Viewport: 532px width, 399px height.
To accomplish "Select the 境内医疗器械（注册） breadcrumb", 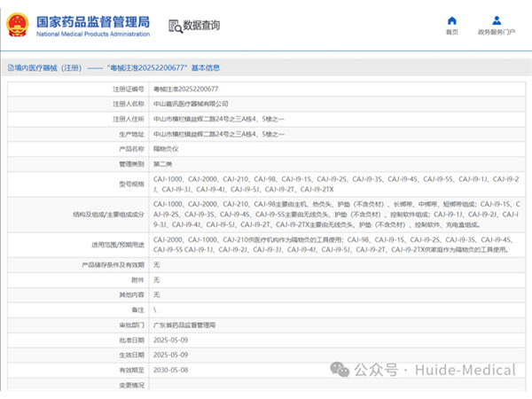I will [x=45, y=67].
